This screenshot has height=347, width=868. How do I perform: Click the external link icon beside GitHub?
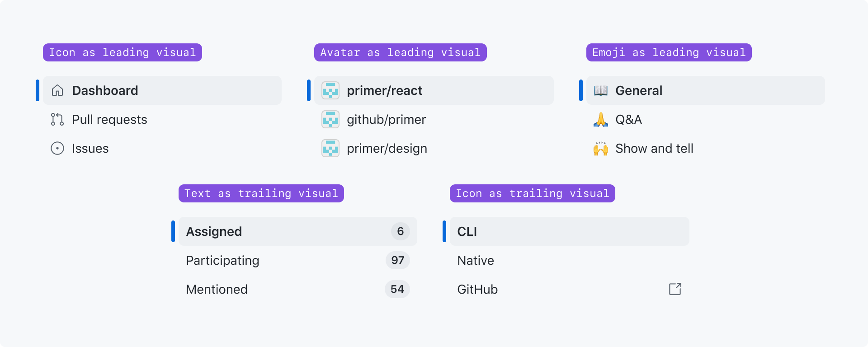click(x=675, y=289)
